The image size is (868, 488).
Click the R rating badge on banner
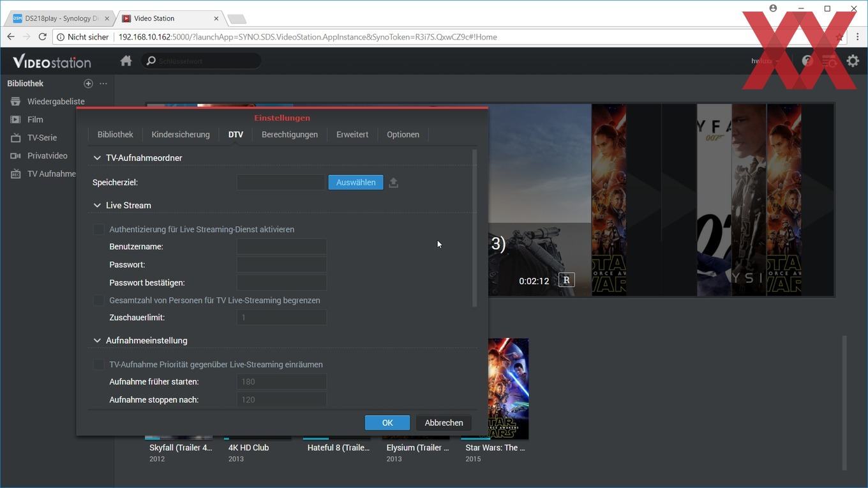[x=566, y=280]
